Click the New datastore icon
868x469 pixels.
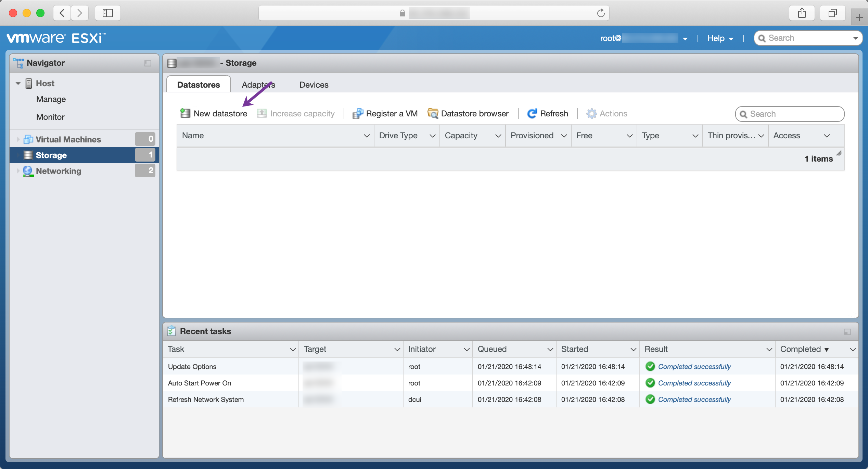185,113
